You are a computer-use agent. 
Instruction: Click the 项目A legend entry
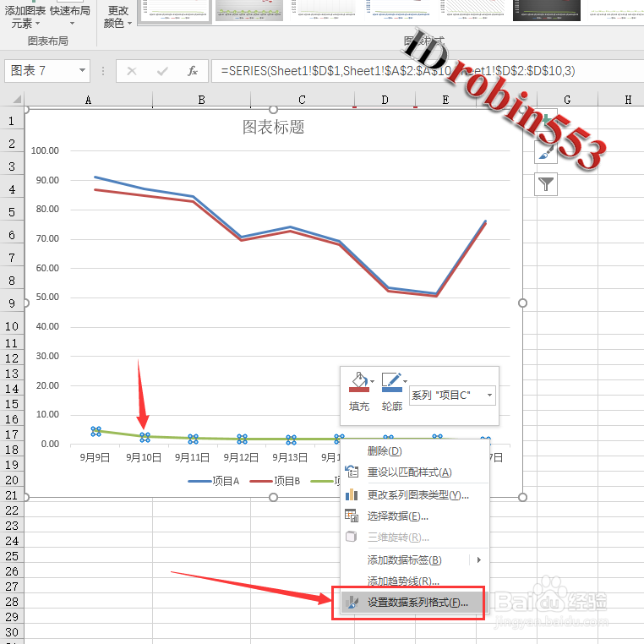(214, 481)
